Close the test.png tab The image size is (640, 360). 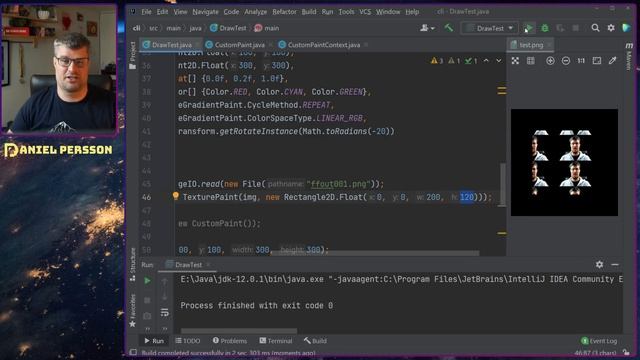[x=549, y=45]
